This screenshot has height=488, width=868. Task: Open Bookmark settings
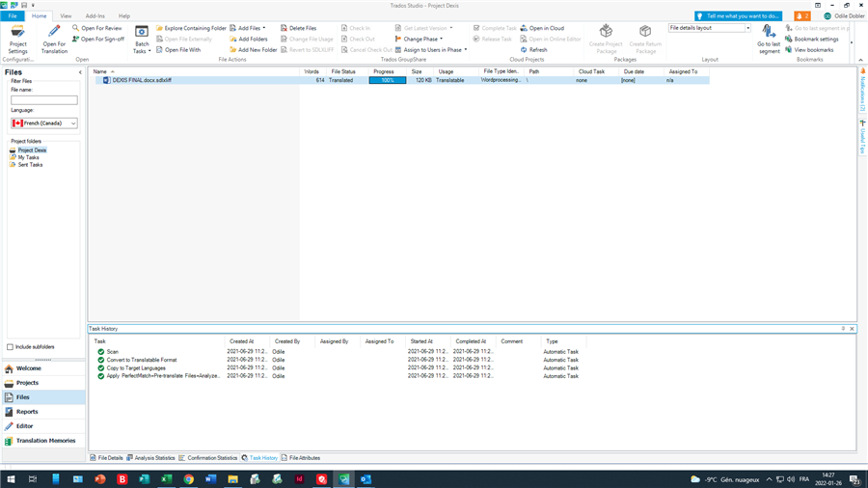[811, 40]
